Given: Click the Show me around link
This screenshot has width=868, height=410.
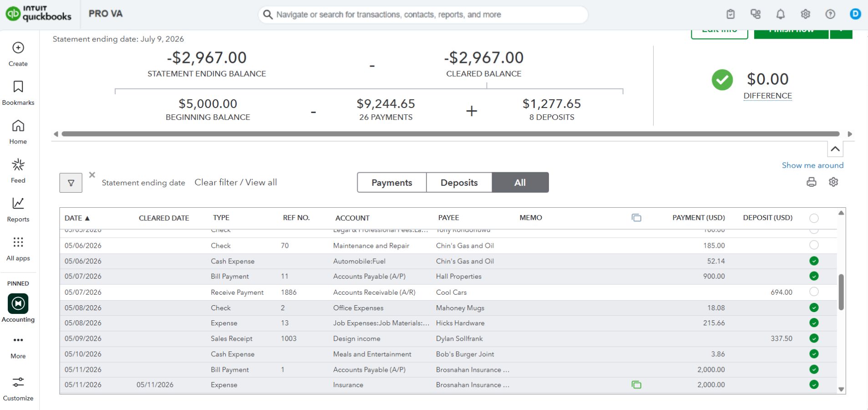Looking at the screenshot, I should [812, 165].
